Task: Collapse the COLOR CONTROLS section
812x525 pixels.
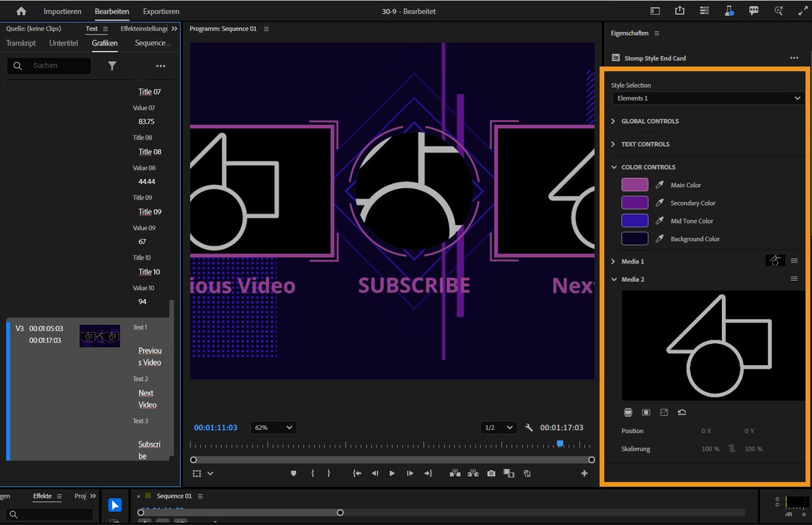Action: [614, 167]
